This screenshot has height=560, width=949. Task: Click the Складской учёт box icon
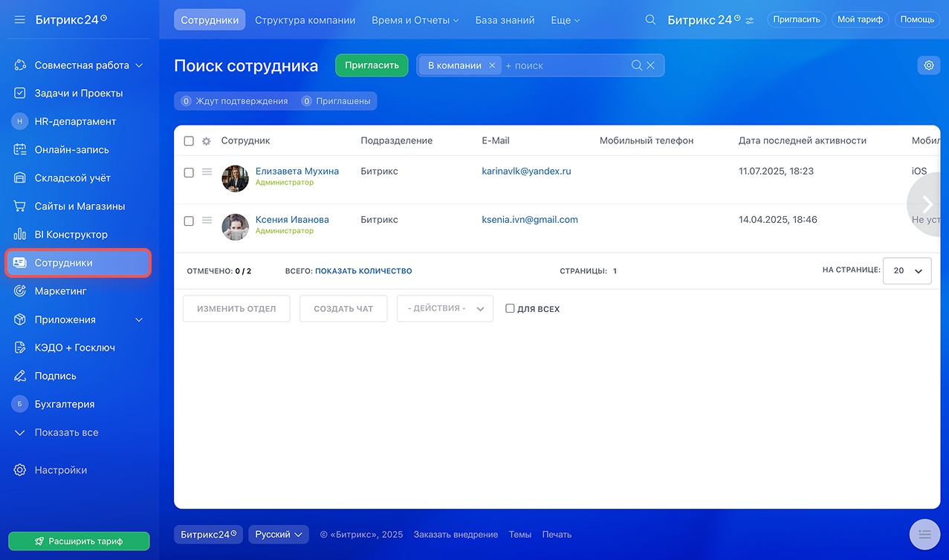tap(20, 178)
